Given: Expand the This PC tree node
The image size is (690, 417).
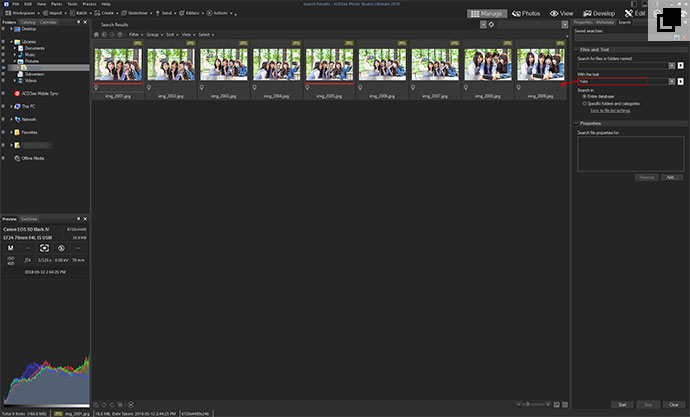Looking at the screenshot, I should point(11,106).
